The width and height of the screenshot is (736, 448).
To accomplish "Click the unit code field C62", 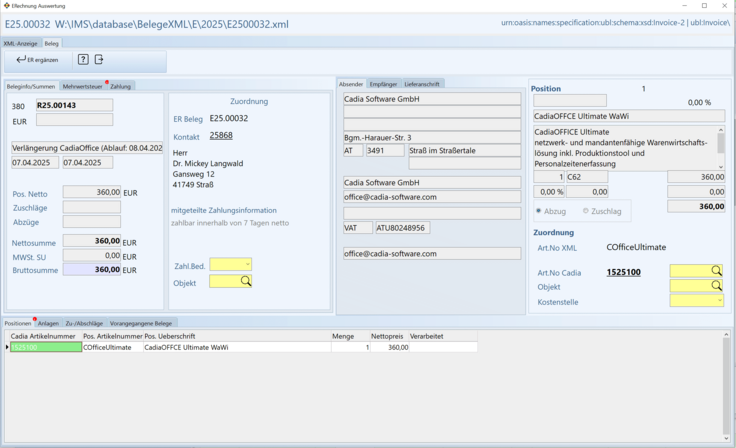I will coord(587,177).
